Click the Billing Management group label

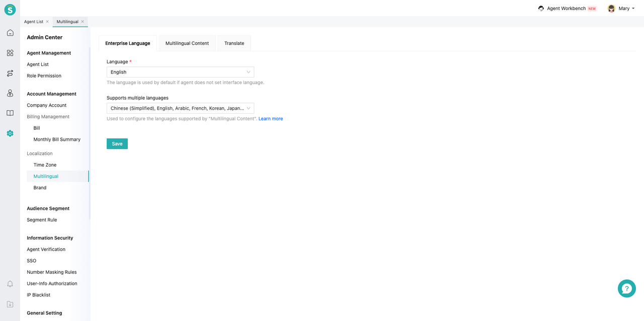pyautogui.click(x=48, y=117)
